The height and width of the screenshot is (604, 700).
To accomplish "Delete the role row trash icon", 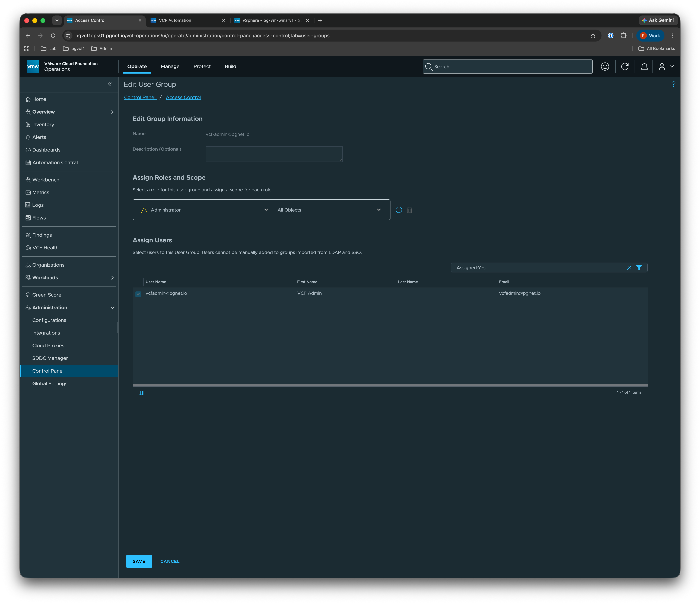I will pyautogui.click(x=409, y=210).
